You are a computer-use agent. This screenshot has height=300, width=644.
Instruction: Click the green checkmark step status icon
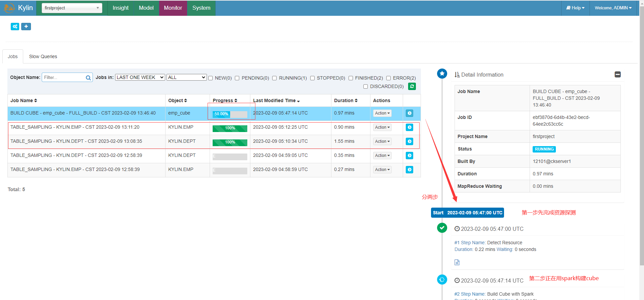[442, 228]
